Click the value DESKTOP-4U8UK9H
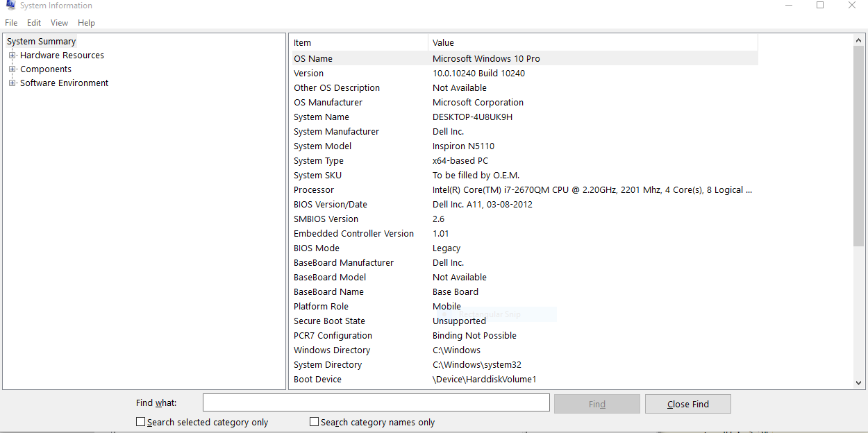Screen dimensions: 868x433 (x=472, y=117)
